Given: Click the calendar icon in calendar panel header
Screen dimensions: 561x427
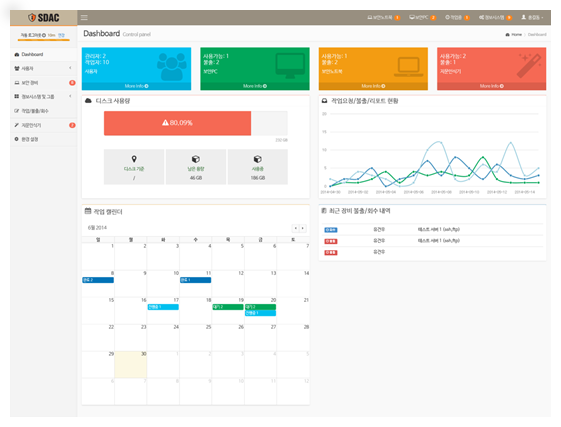Looking at the screenshot, I should click(88, 211).
